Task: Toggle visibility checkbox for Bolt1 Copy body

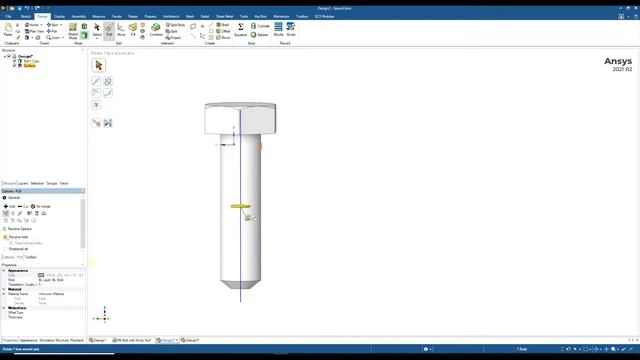Action: [15, 61]
